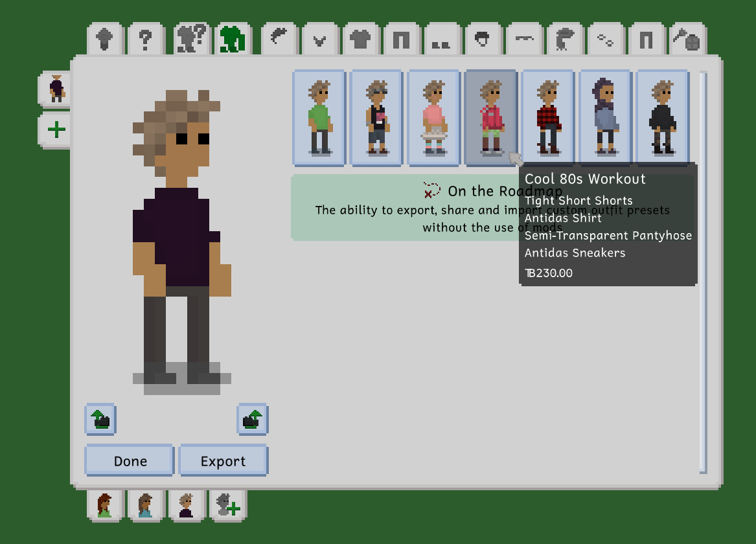Select the all-black outfit preset
Image resolution: width=756 pixels, height=544 pixels.
click(661, 118)
